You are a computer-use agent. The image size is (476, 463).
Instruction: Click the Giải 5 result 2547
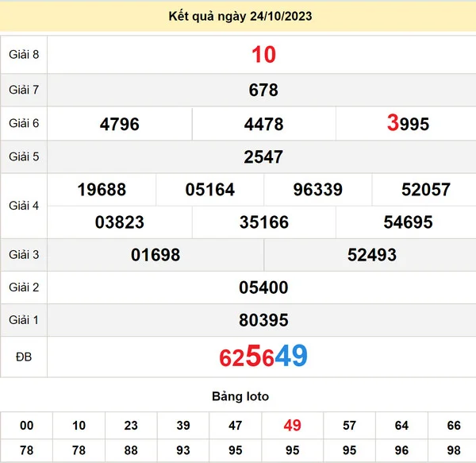263,157
